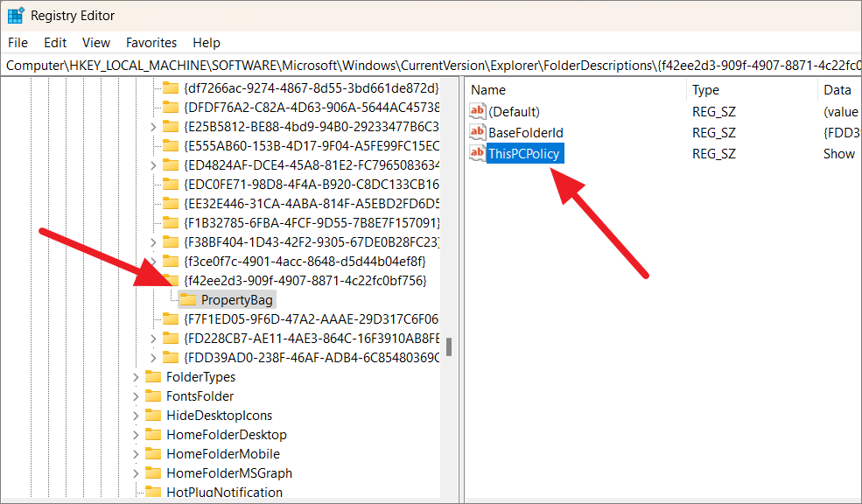Click folder icon of {E25B5812-BE88-4bd9 key
This screenshot has height=504, width=862.
tap(171, 126)
